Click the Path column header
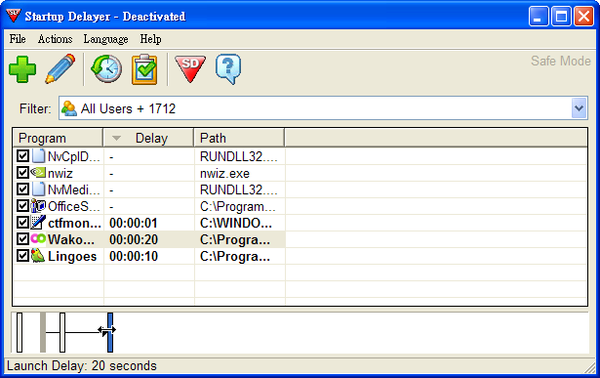The image size is (600, 378). coord(239,138)
